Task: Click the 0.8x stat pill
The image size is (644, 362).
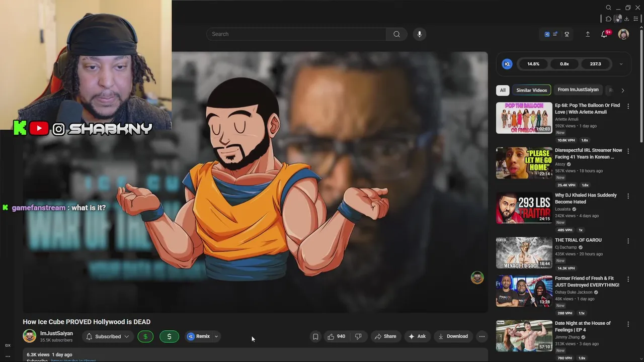Action: tap(565, 64)
